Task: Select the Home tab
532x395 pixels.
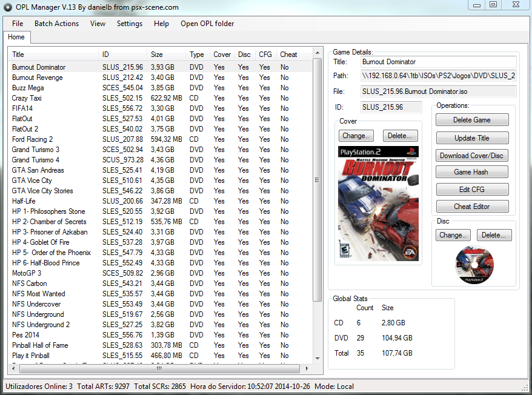Action: [x=16, y=37]
